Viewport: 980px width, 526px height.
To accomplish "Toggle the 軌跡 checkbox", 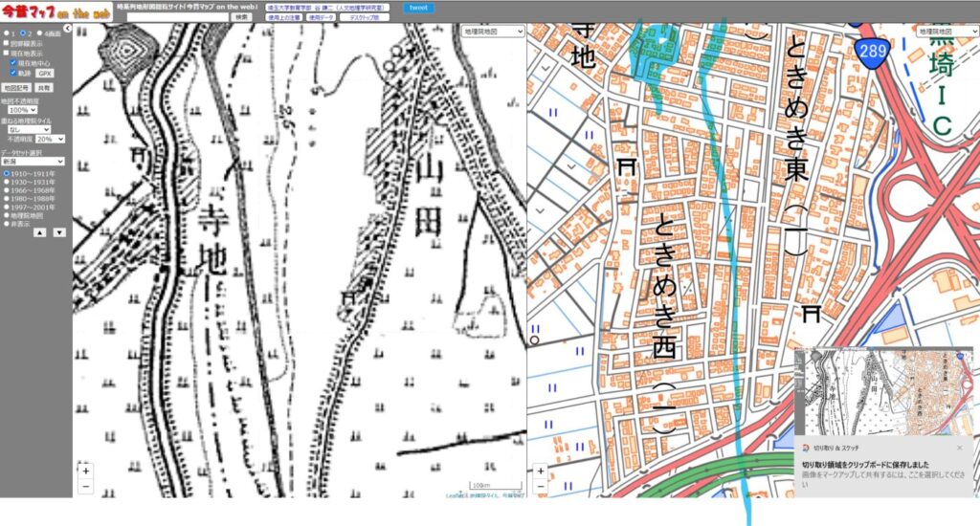I will pyautogui.click(x=13, y=73).
